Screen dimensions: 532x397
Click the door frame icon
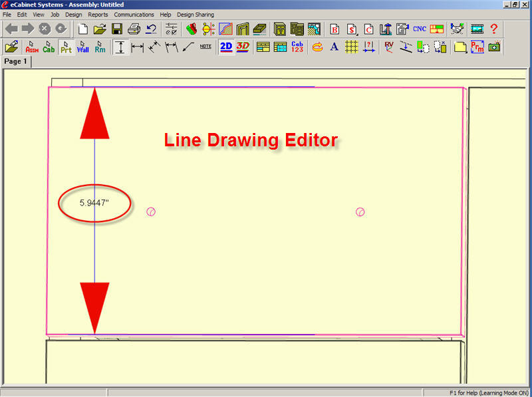point(243,29)
